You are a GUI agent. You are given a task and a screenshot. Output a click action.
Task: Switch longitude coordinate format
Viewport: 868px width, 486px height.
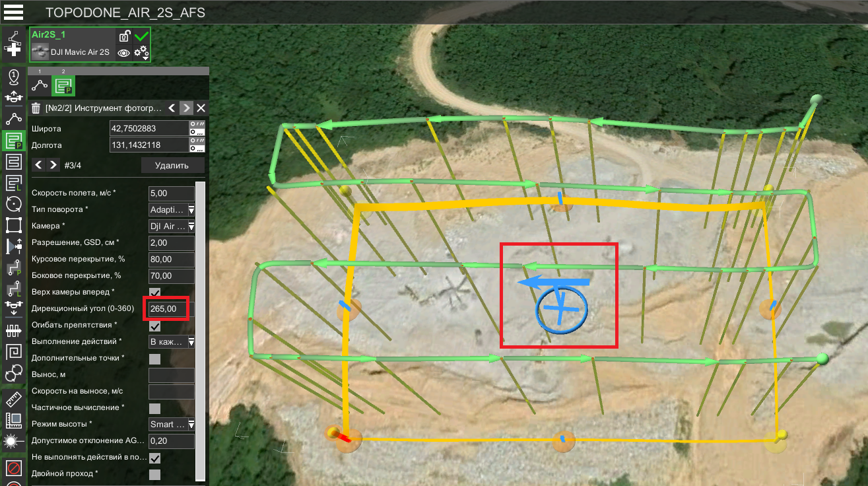(x=197, y=144)
